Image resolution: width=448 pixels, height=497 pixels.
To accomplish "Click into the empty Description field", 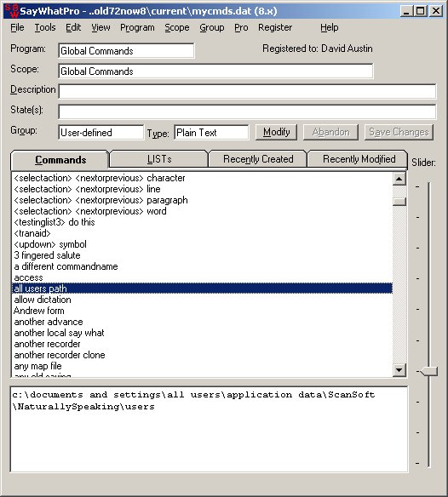I will coord(247,91).
